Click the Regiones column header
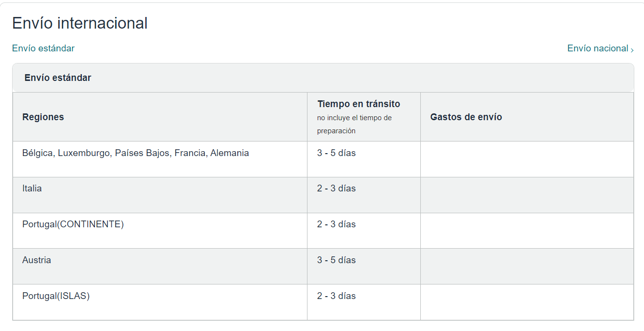Screen dimensions: 644x331 click(x=43, y=117)
